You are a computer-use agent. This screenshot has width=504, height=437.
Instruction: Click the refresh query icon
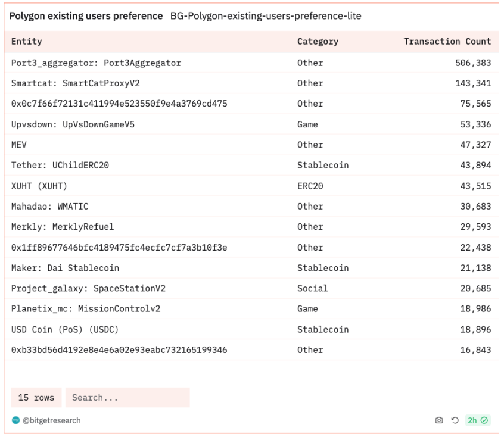pos(455,420)
